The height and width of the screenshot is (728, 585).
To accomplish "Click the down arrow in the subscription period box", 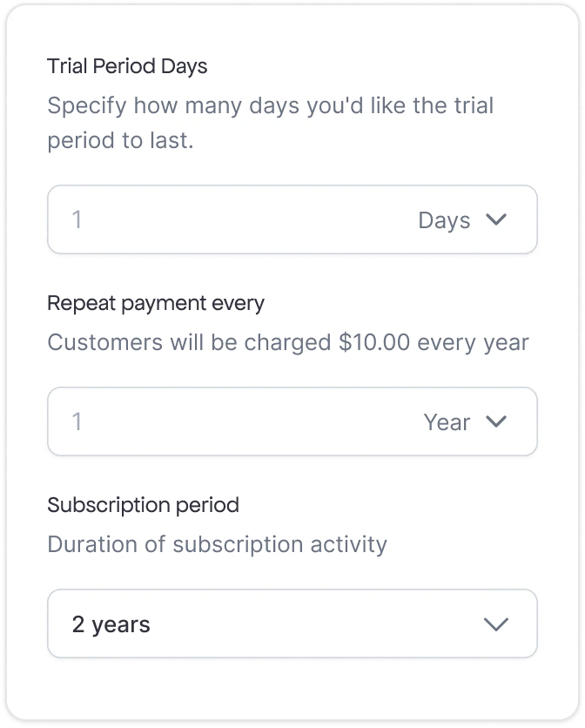I will tap(496, 624).
